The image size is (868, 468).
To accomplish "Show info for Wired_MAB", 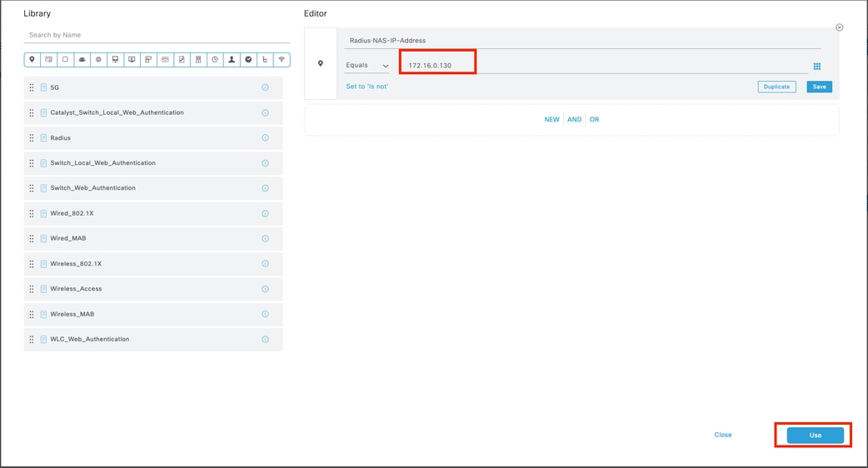I will [x=265, y=238].
